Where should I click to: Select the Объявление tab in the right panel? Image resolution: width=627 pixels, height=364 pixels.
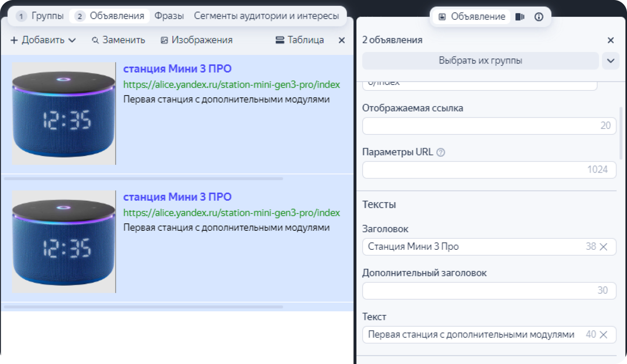(472, 17)
